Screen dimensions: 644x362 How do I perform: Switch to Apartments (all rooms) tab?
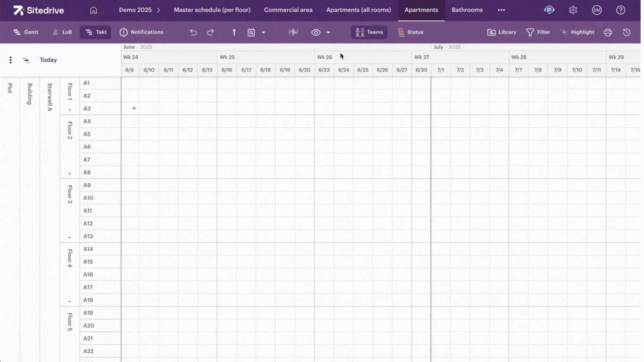[x=358, y=10]
